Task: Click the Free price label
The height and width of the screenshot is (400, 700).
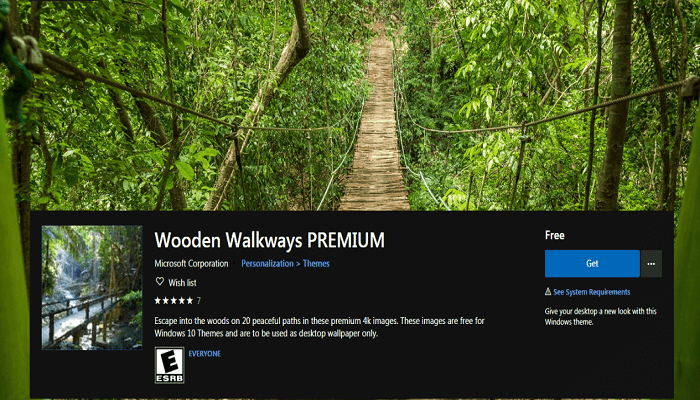Action: (554, 235)
